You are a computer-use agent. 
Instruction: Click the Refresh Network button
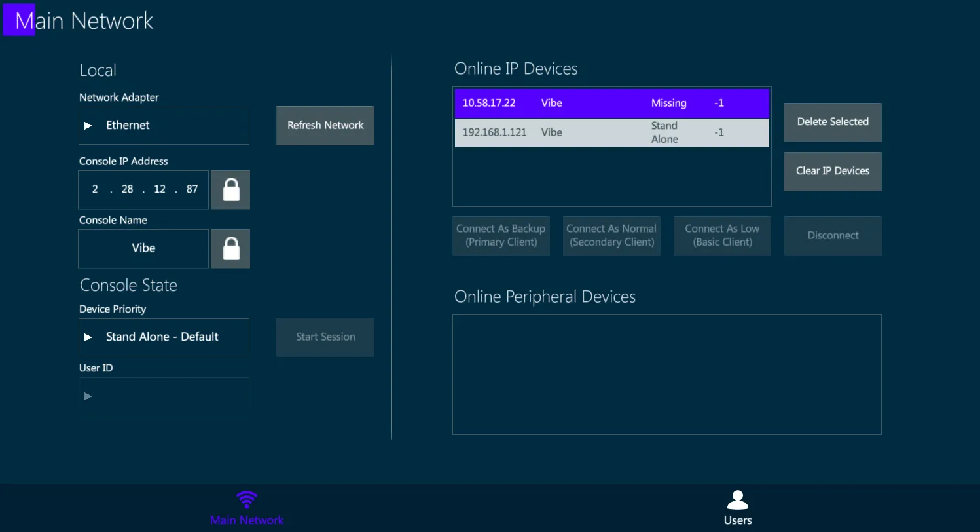coord(325,126)
